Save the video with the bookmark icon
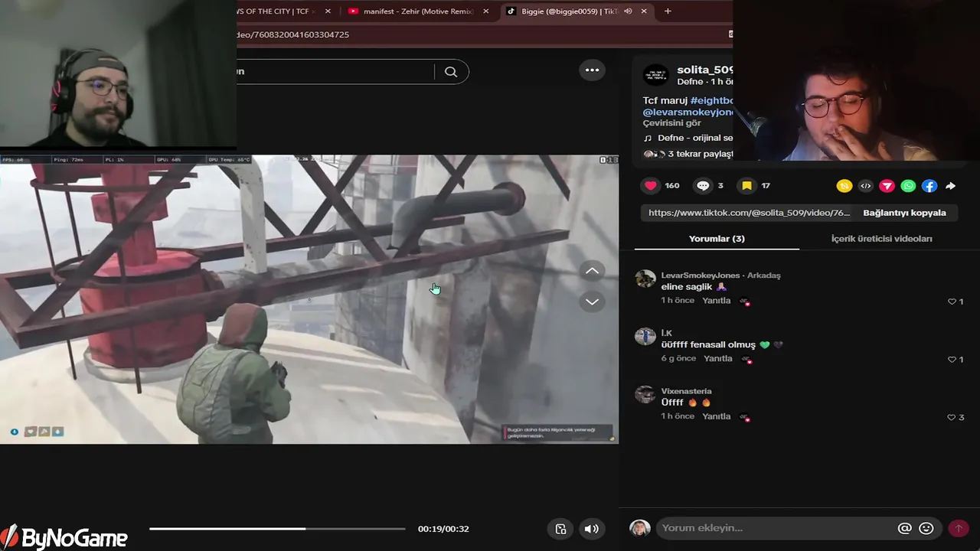This screenshot has height=551, width=980. tap(746, 185)
